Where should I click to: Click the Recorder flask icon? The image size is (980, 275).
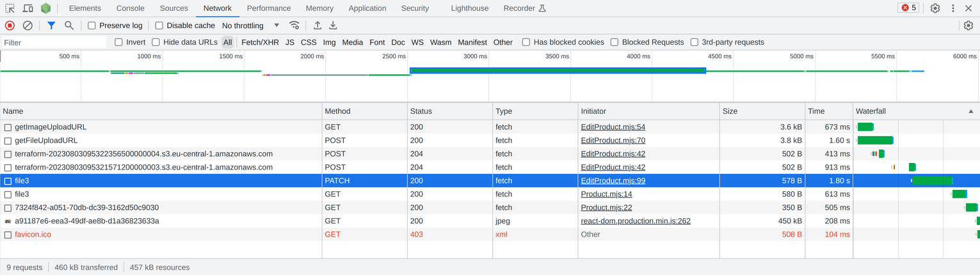(542, 8)
